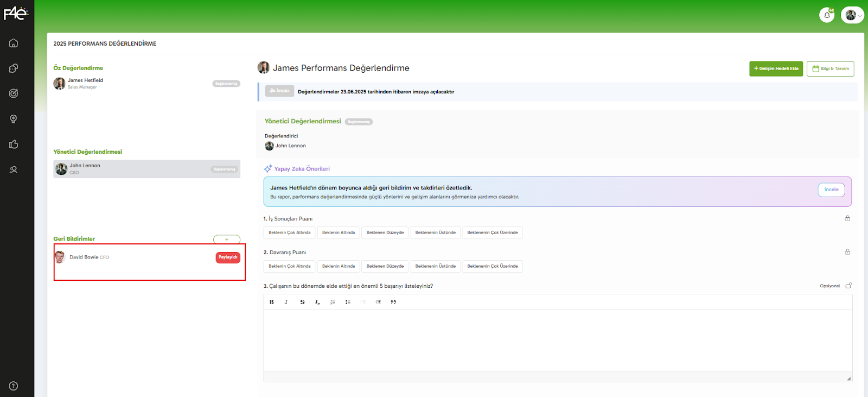Expand the user profile dropdown chevron
This screenshot has height=397, width=868.
(x=860, y=16)
